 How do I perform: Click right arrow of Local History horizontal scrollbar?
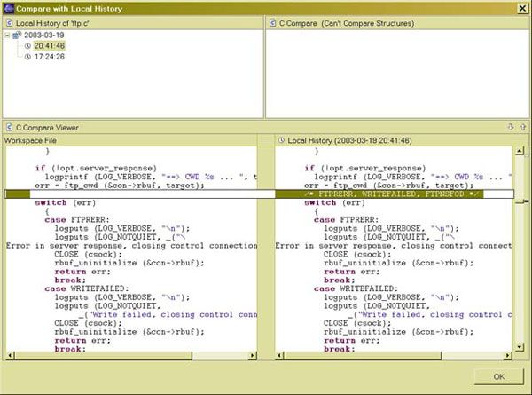click(x=507, y=355)
